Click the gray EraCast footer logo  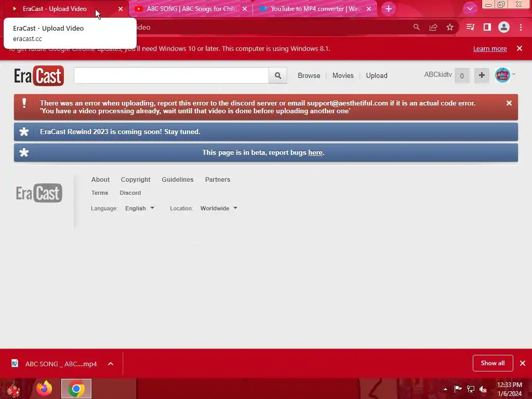tap(39, 193)
